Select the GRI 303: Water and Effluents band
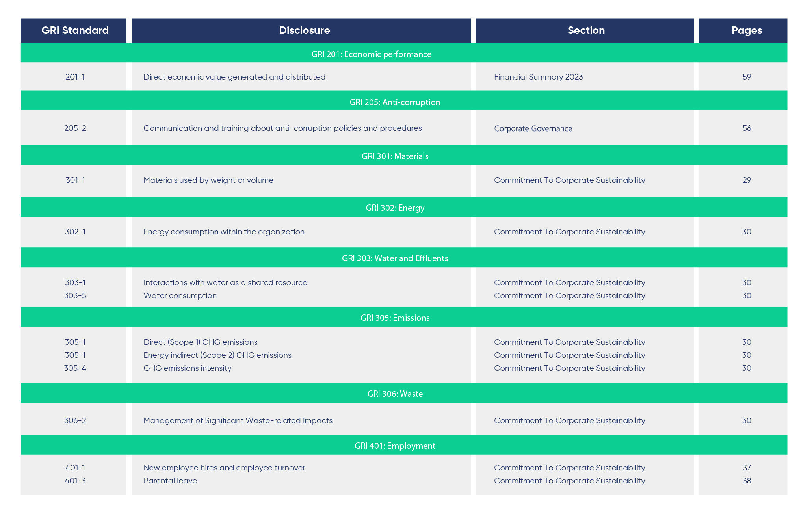 (404, 258)
